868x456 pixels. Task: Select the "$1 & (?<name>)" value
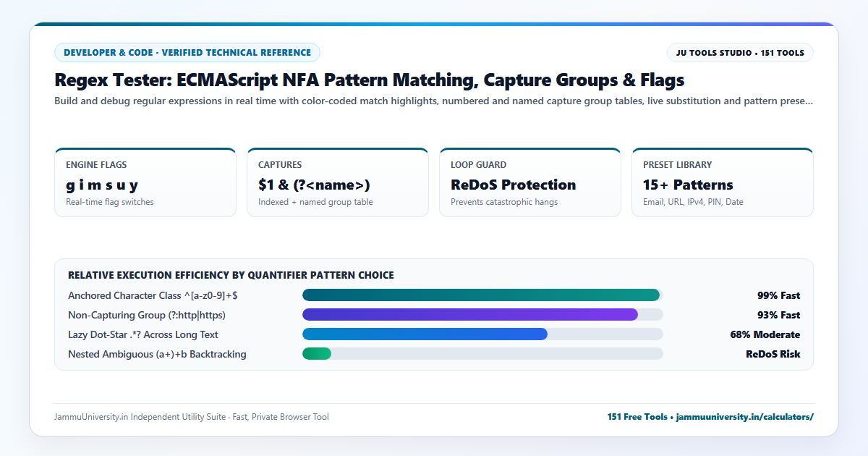(314, 185)
